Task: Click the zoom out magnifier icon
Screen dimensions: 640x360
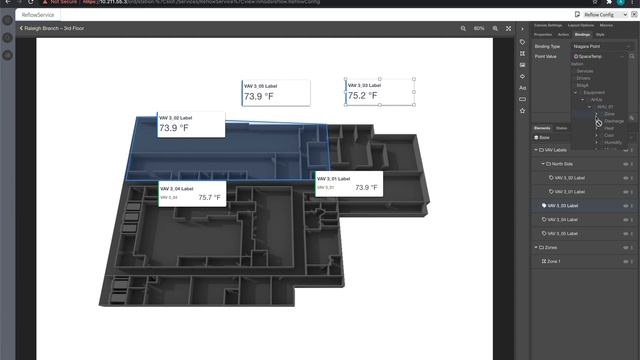Action: [463, 29]
